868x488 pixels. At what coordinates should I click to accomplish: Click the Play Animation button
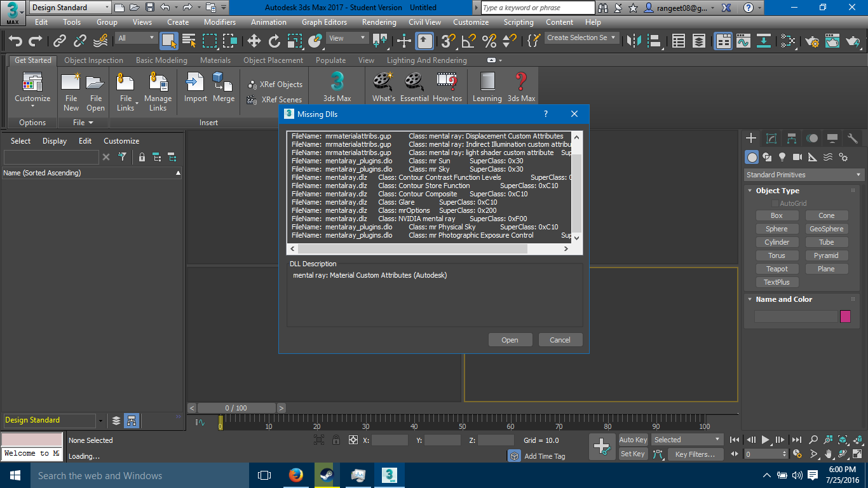pos(766,440)
